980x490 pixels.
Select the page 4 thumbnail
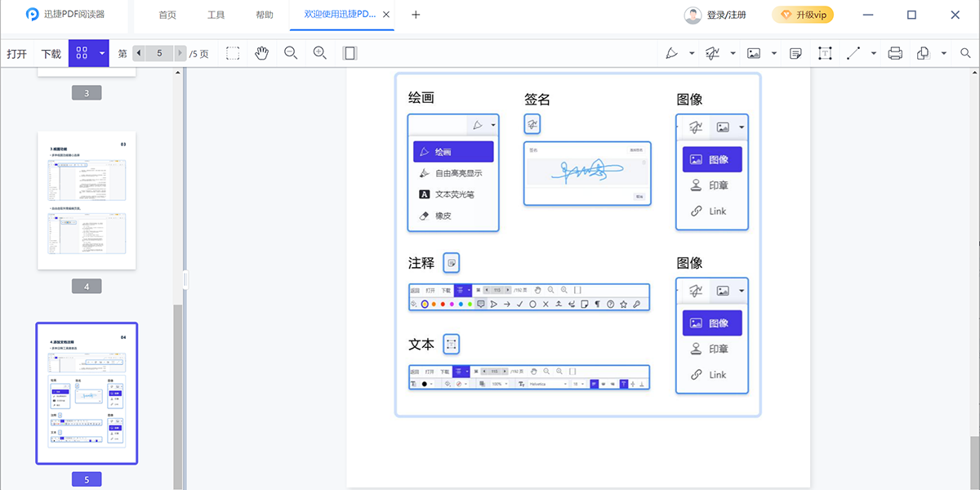point(87,200)
